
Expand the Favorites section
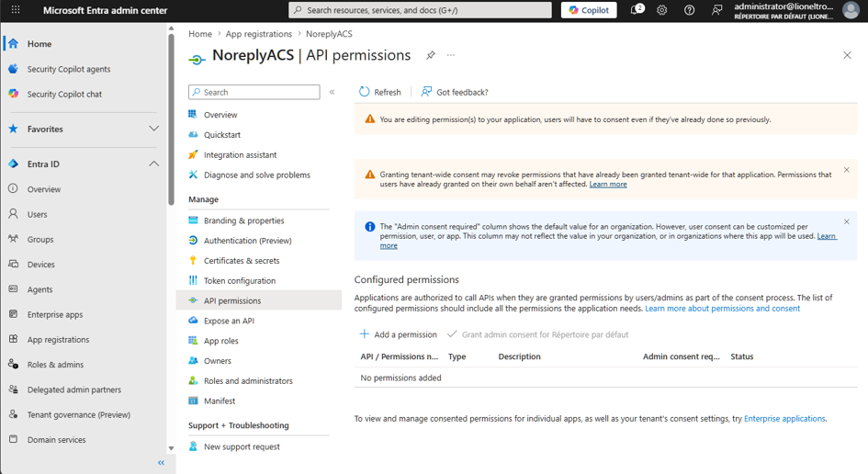[x=154, y=129]
